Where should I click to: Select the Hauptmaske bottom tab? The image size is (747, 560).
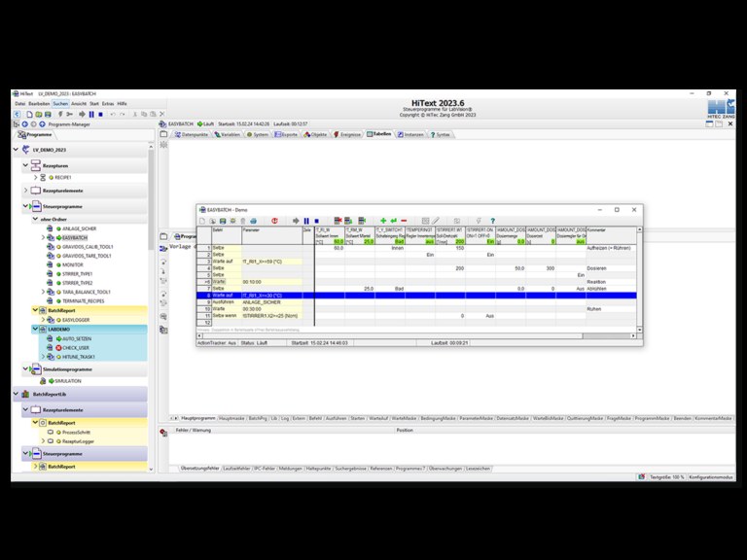tap(231, 419)
